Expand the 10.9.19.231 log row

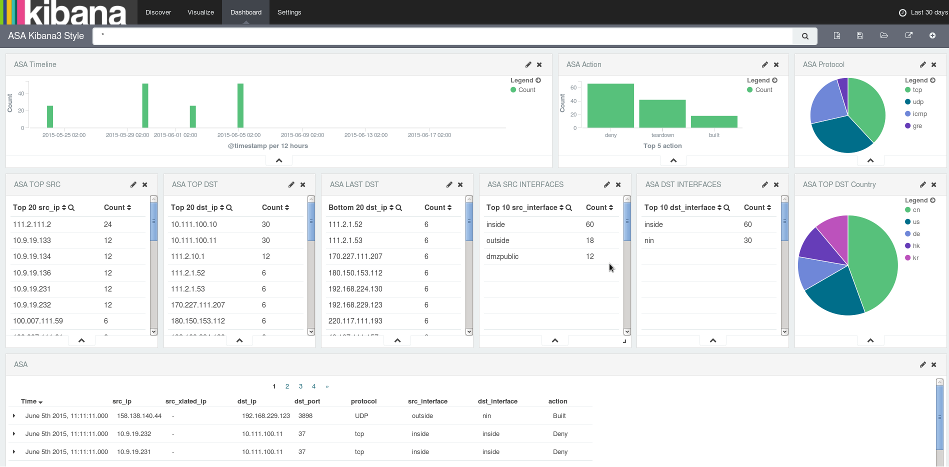(x=14, y=452)
